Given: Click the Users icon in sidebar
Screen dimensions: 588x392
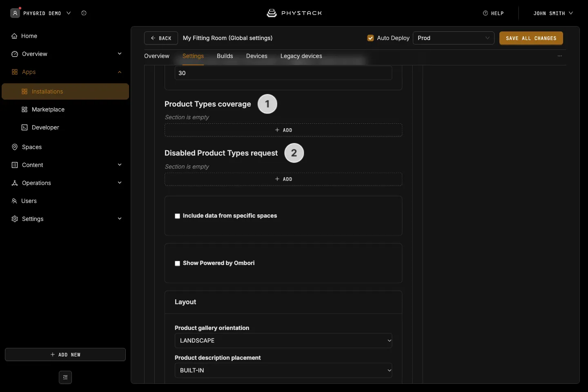Looking at the screenshot, I should pyautogui.click(x=14, y=201).
